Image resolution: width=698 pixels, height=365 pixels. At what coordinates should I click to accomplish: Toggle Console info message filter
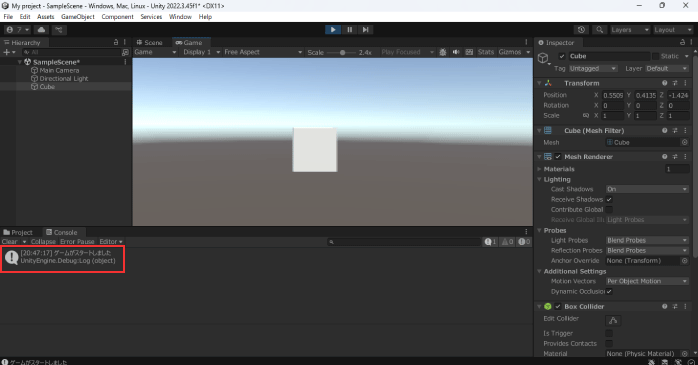[491, 242]
